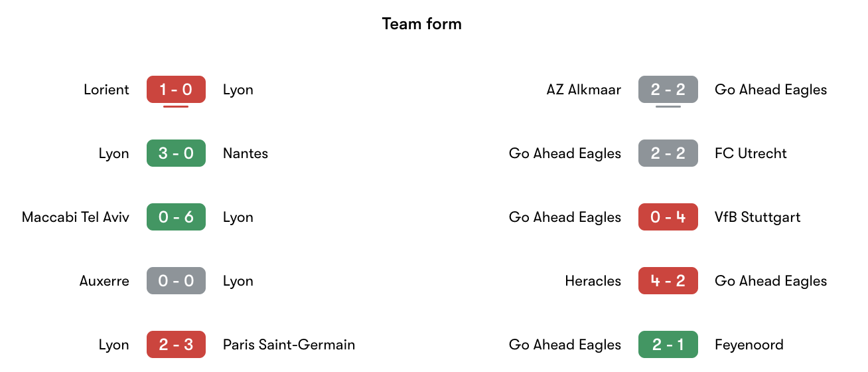Select the 2 - 1 Feyenoord score badge
868x372 pixels.
click(x=668, y=345)
